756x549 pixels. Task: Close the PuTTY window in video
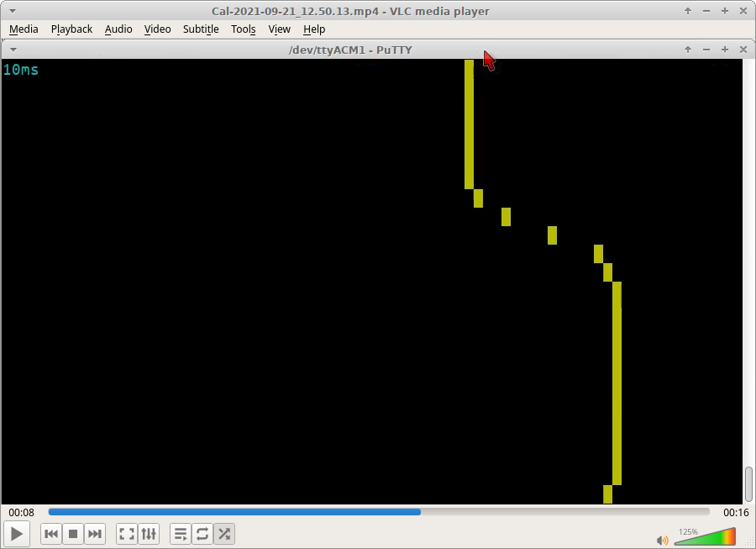tap(743, 50)
